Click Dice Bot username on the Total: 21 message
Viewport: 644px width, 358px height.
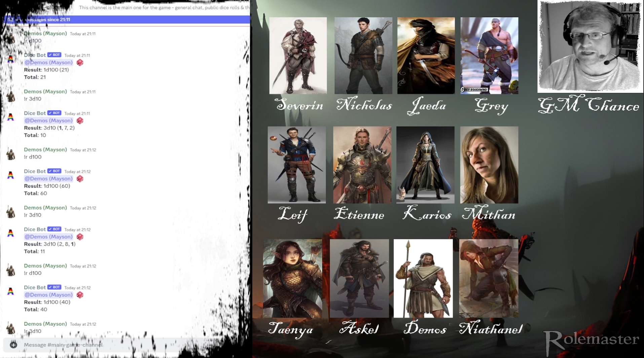point(35,55)
